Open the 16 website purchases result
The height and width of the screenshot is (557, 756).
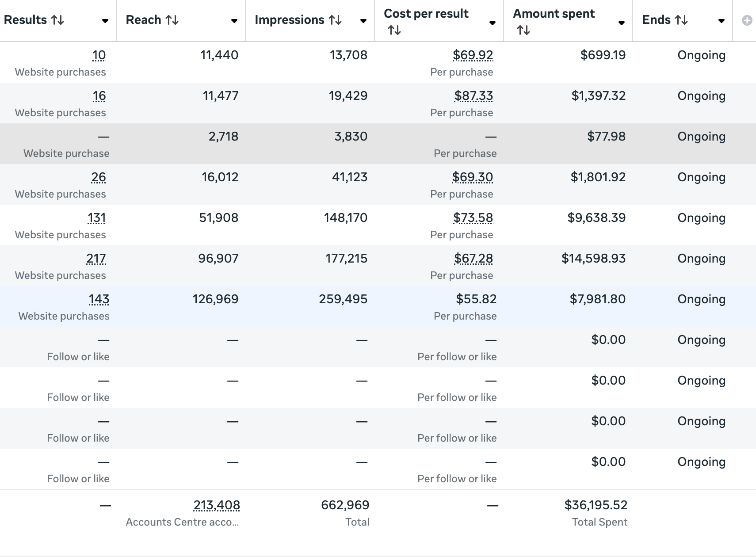(x=99, y=96)
